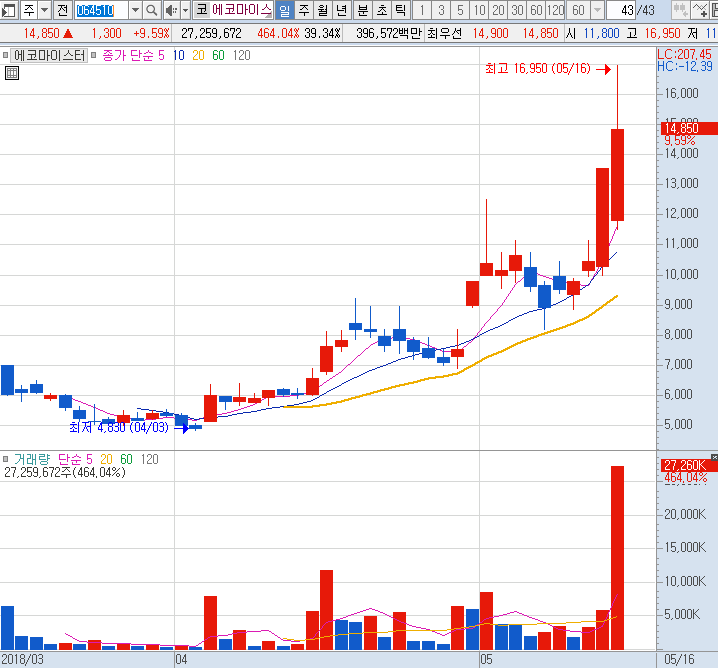718x668 pixels.
Task: Click the red 14,850 current price tag on axis
Action: 689,128
